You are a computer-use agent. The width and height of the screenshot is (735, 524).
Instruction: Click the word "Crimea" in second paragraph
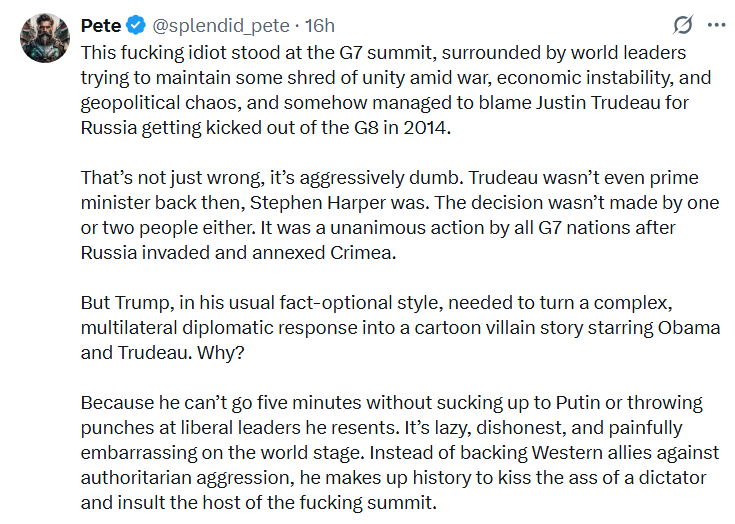tap(361, 253)
